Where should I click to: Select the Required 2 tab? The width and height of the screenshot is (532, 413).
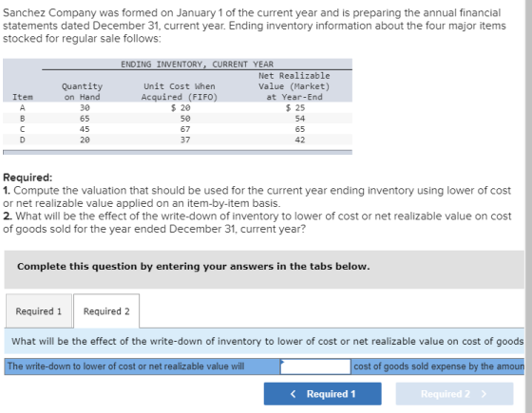pyautogui.click(x=106, y=311)
